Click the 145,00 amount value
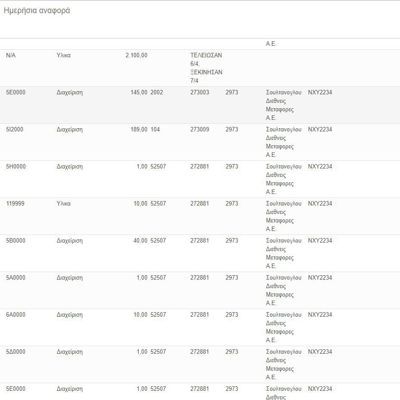The width and height of the screenshot is (400, 400). coord(139,92)
